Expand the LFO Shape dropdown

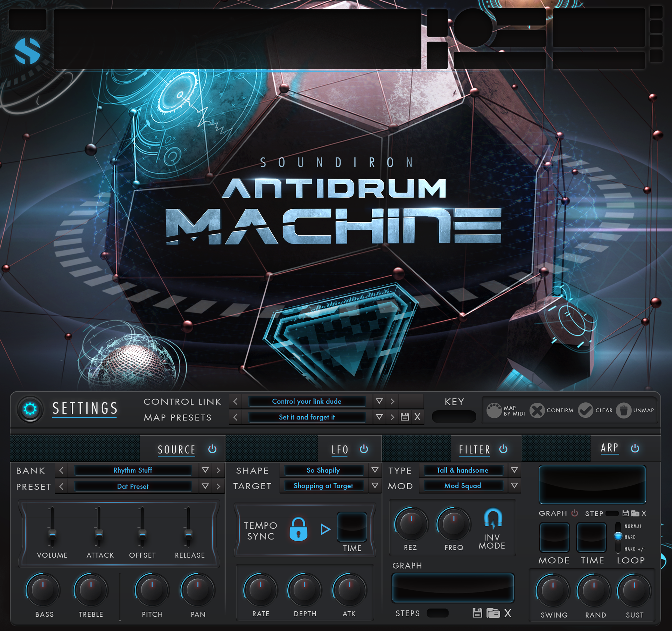click(x=375, y=470)
